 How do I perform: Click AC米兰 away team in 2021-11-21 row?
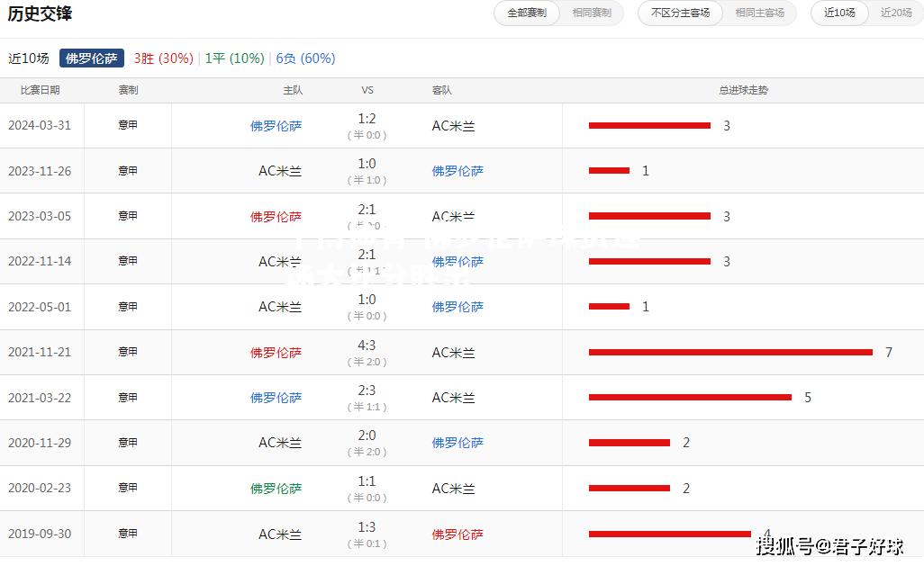(453, 352)
